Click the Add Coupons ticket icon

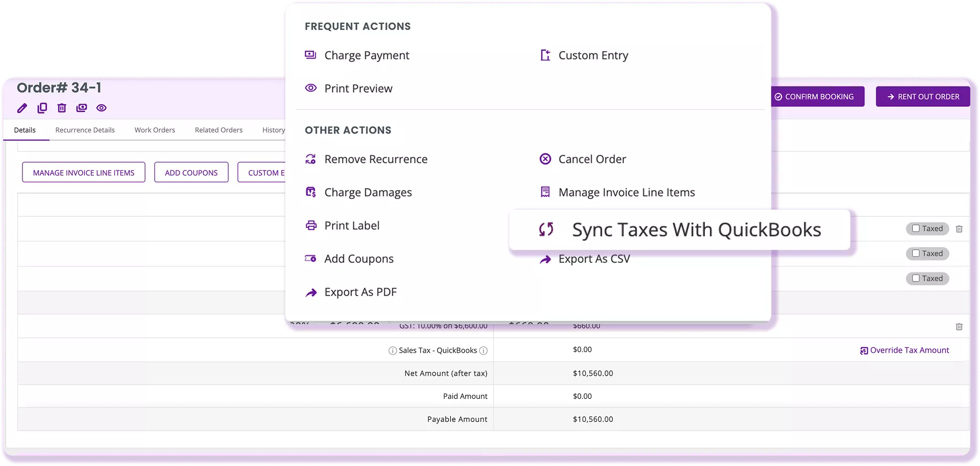tap(311, 259)
